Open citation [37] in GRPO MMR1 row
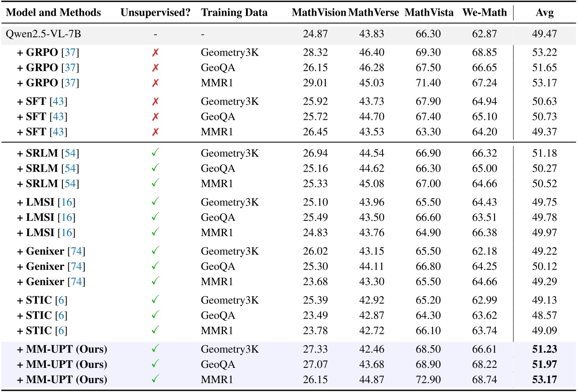578x392 pixels. [70, 83]
